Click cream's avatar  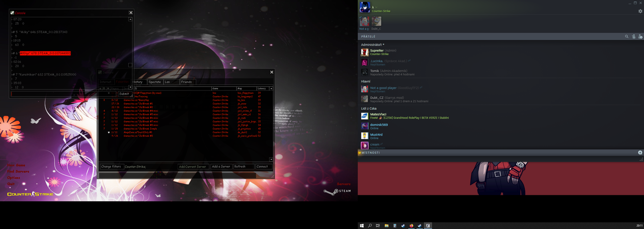(365, 145)
